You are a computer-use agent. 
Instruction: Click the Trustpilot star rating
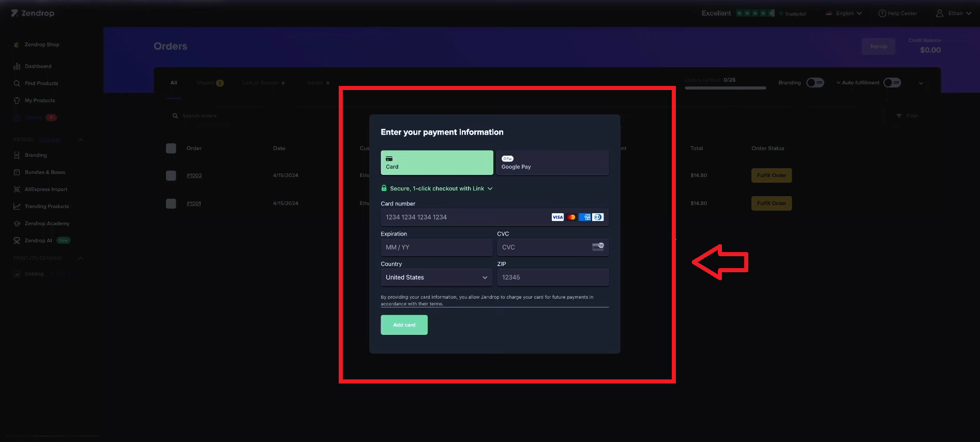tap(756, 13)
